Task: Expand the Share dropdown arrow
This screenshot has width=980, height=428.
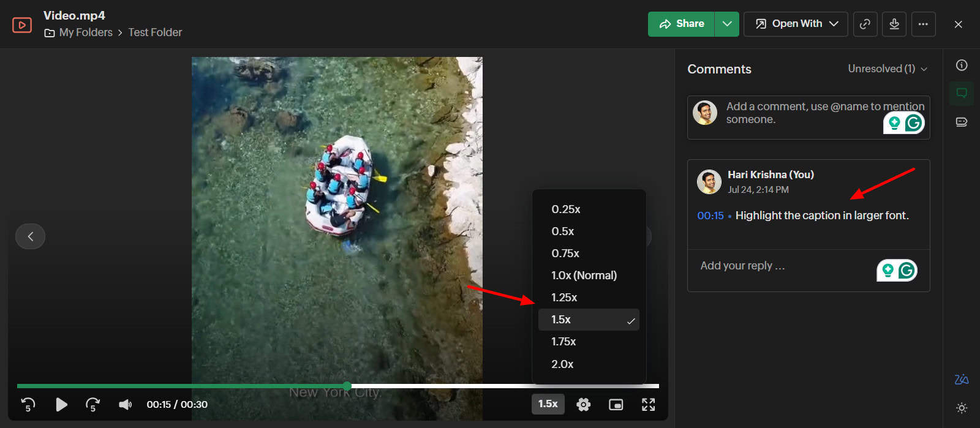Action: (727, 24)
